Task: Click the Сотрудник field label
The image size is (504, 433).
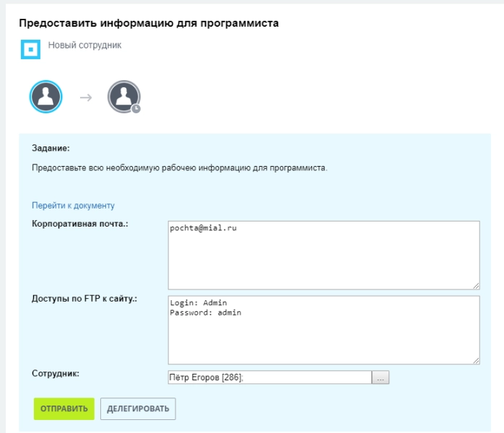Action: point(56,374)
